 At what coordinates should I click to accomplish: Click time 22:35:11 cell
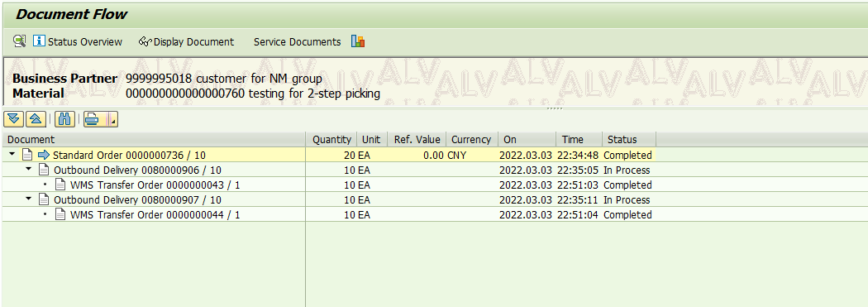pyautogui.click(x=577, y=200)
